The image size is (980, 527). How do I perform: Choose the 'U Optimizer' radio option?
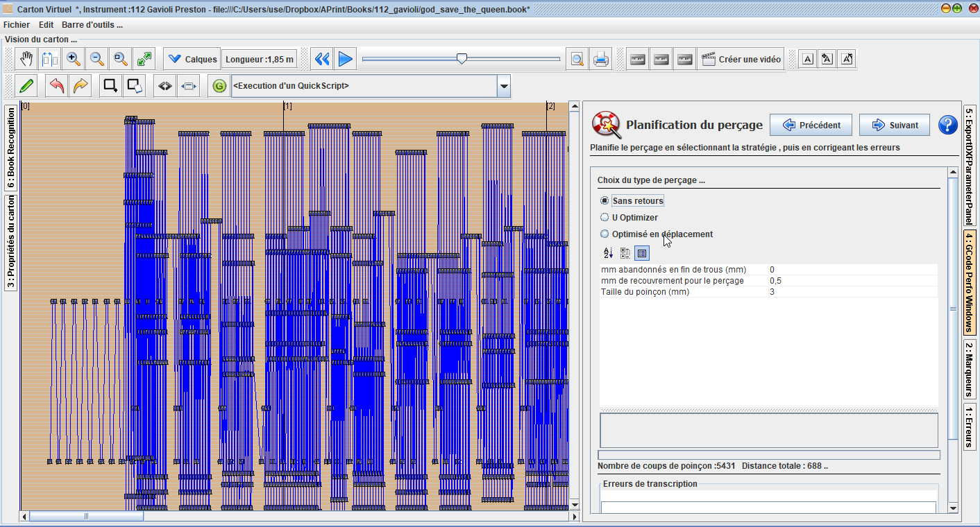(605, 217)
